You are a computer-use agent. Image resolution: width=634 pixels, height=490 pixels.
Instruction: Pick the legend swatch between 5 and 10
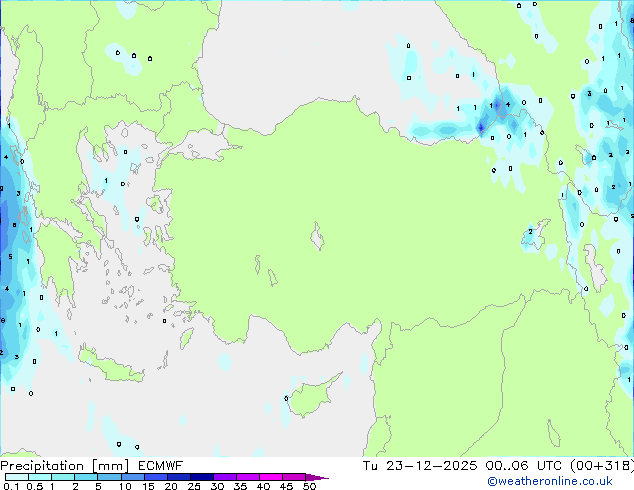(x=110, y=477)
